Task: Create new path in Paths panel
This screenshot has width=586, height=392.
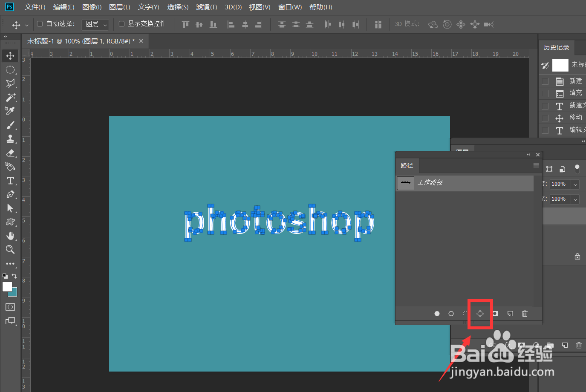Action: tap(510, 314)
